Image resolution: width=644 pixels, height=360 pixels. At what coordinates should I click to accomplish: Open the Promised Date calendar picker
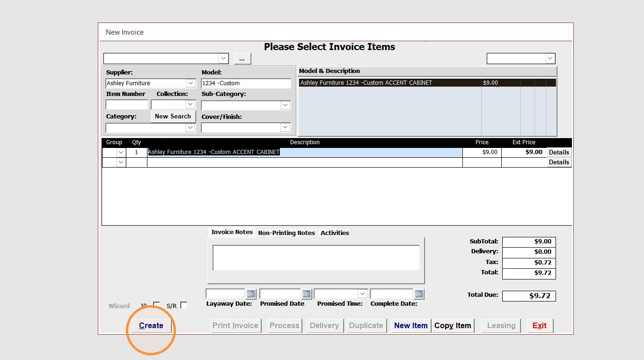[x=307, y=294]
